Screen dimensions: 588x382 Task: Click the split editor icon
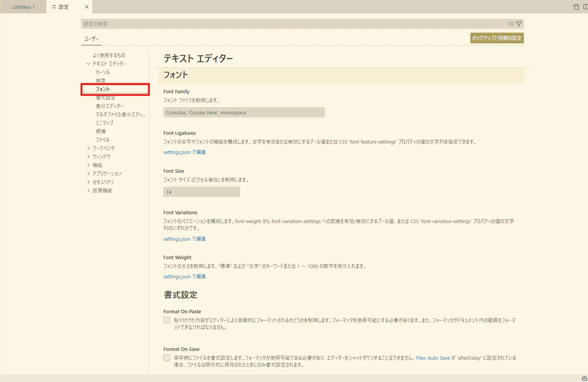click(585, 7)
